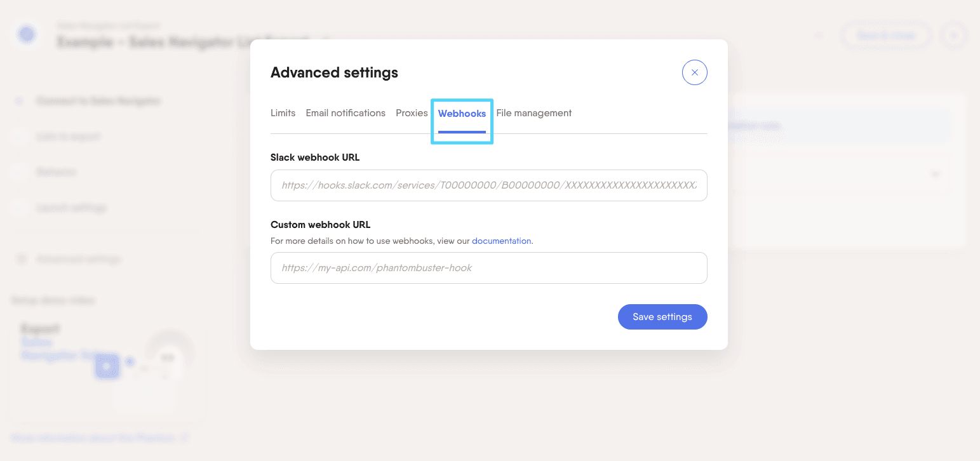Click the external link icon after More information
The image size is (980, 461).
point(184,438)
